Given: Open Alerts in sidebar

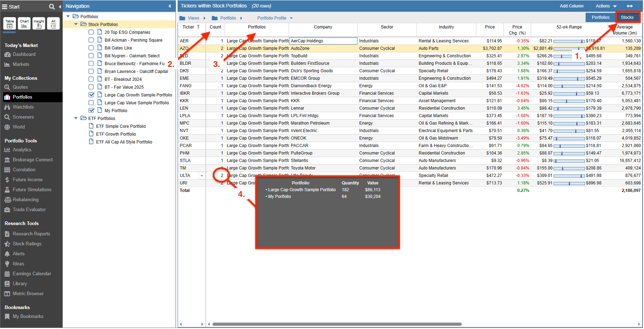Looking at the screenshot, I should (x=19, y=254).
